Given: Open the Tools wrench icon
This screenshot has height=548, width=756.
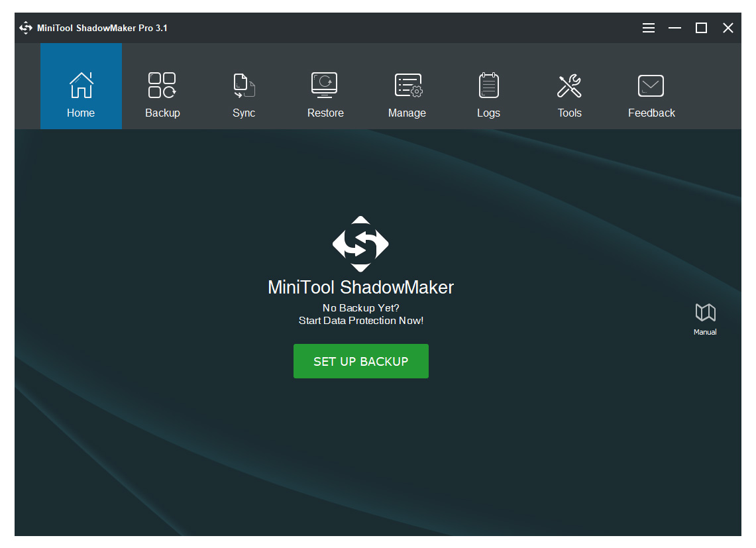Looking at the screenshot, I should pos(569,86).
